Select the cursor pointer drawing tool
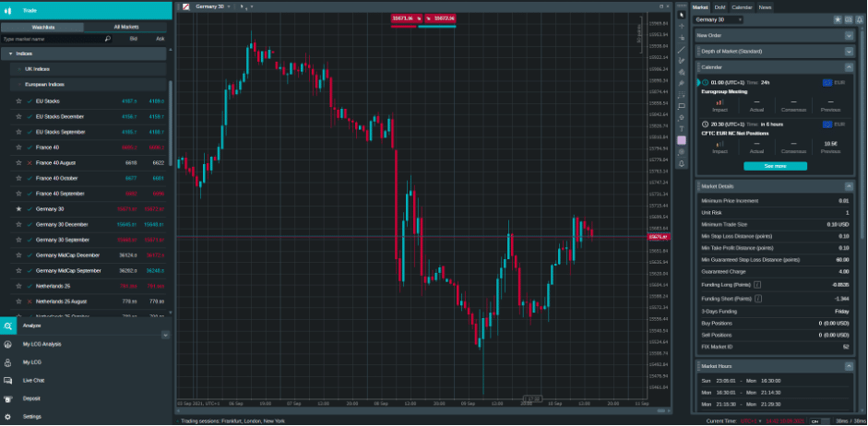868x426 pixels. coord(682,15)
